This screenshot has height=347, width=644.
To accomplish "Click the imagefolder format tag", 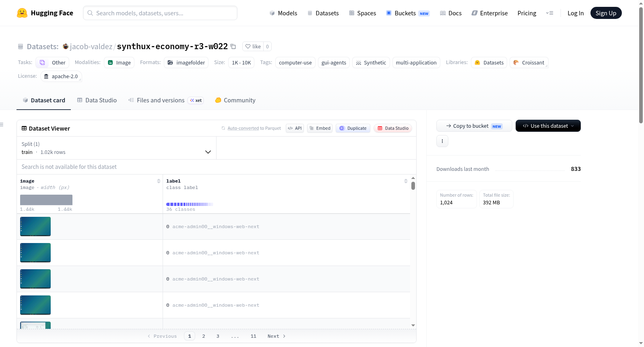I will pos(186,62).
